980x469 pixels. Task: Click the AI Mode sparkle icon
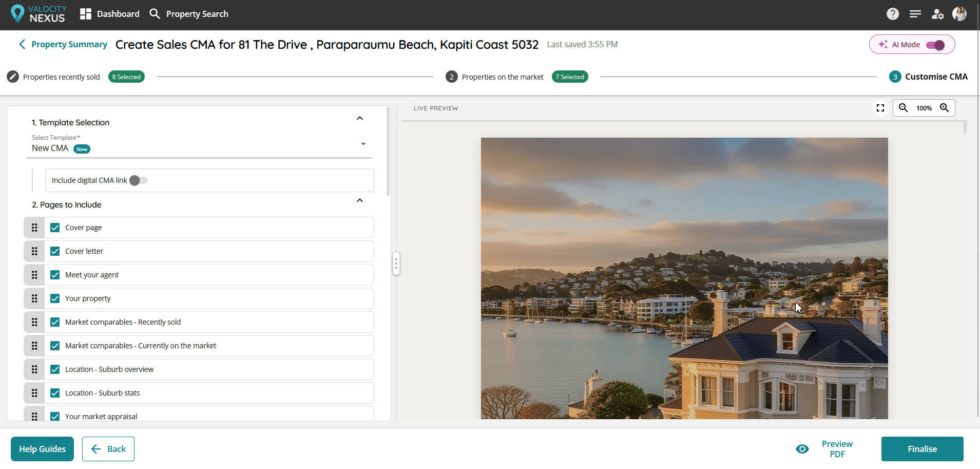coord(883,45)
